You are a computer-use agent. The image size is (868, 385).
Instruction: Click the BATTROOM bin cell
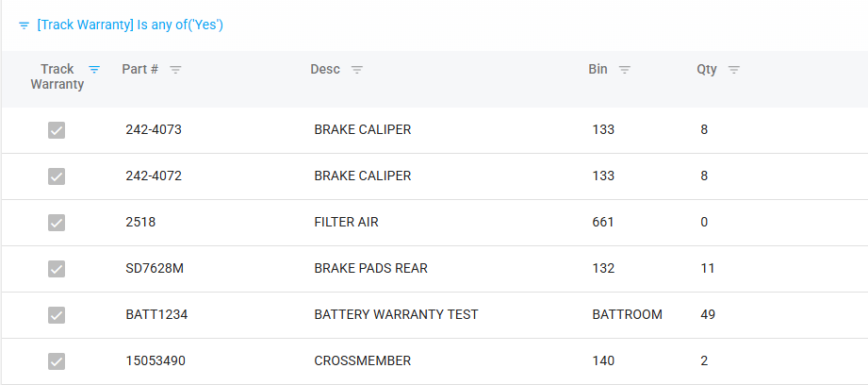(x=627, y=314)
